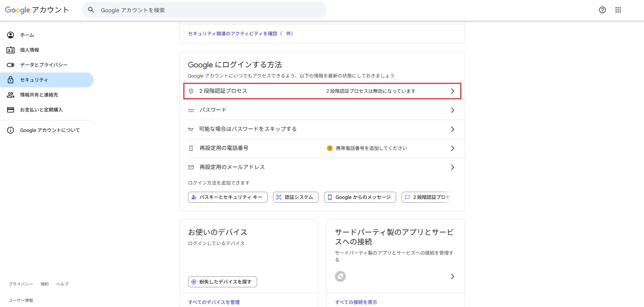644x307 pixels.
Task: Click the Google アカウントについて info icon
Action: [11, 130]
